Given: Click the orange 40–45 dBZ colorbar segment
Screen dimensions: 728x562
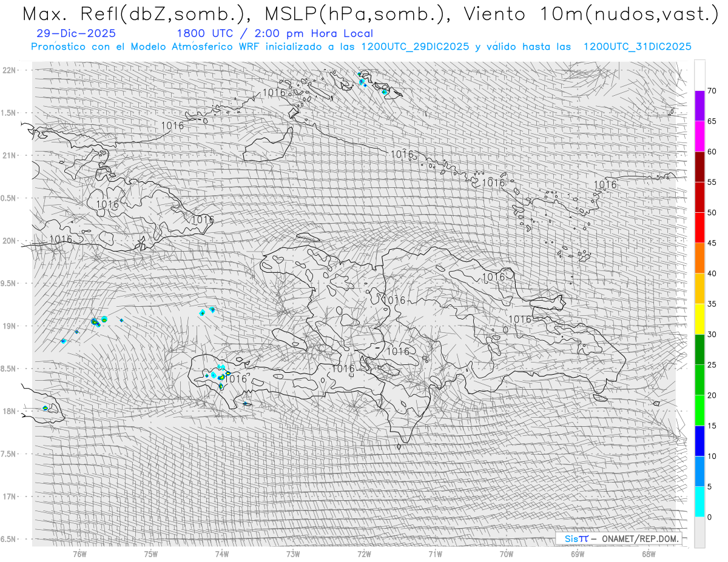Looking at the screenshot, I should pos(699,258).
